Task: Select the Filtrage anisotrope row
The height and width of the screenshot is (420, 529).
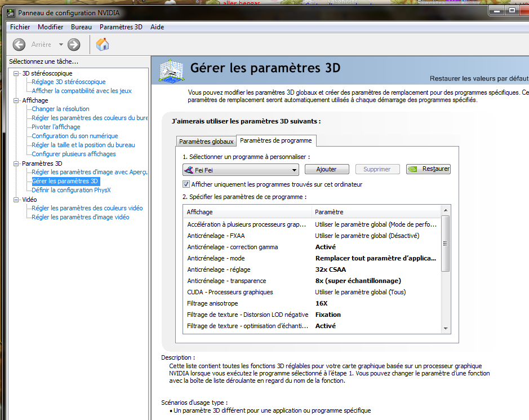Action: click(312, 303)
